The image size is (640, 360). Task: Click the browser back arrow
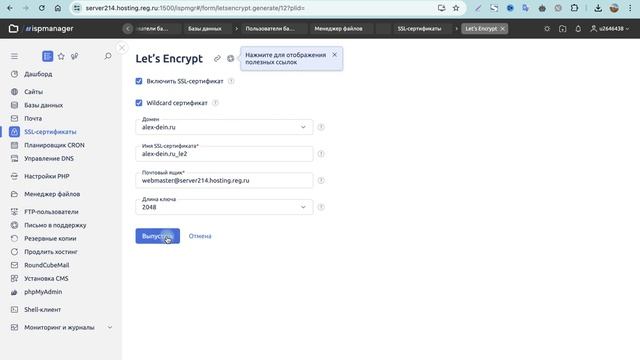click(x=10, y=8)
